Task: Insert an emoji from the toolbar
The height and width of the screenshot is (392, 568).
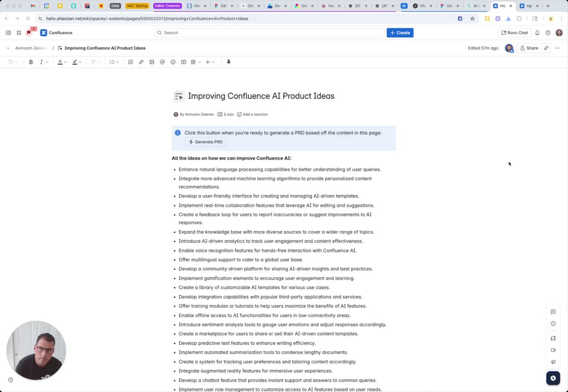Action: tap(173, 62)
